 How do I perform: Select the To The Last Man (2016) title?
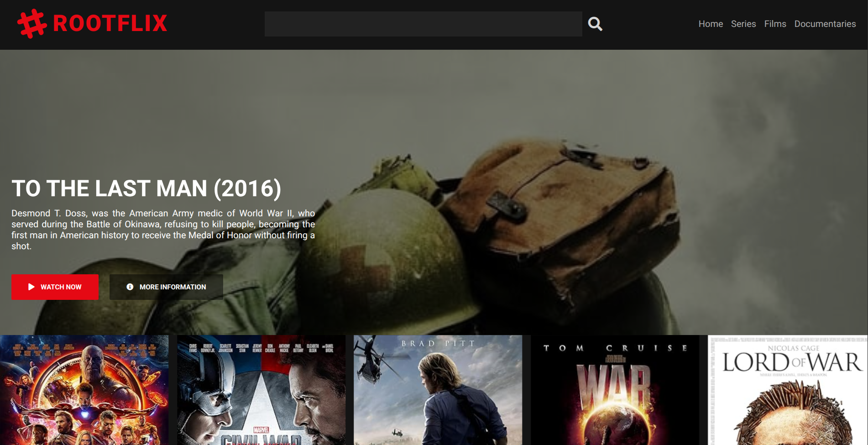(x=146, y=188)
